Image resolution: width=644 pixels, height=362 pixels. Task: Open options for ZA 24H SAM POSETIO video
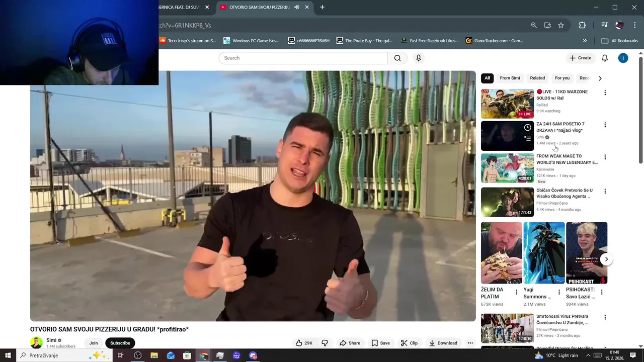(x=605, y=125)
